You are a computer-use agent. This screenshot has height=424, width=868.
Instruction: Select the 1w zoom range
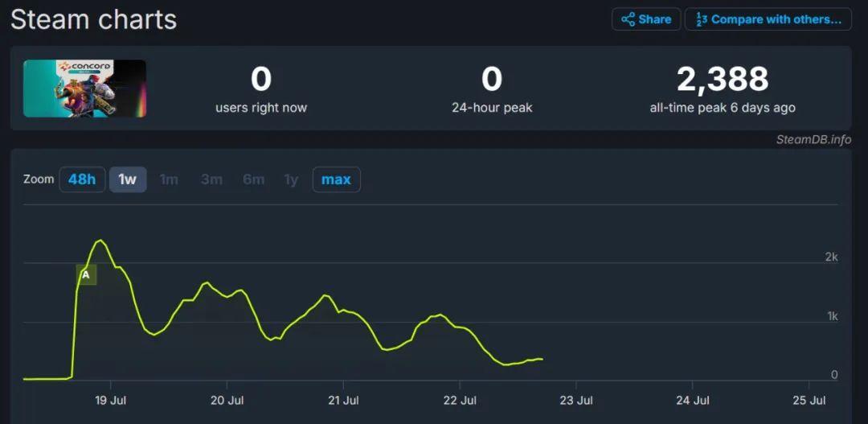coord(128,179)
